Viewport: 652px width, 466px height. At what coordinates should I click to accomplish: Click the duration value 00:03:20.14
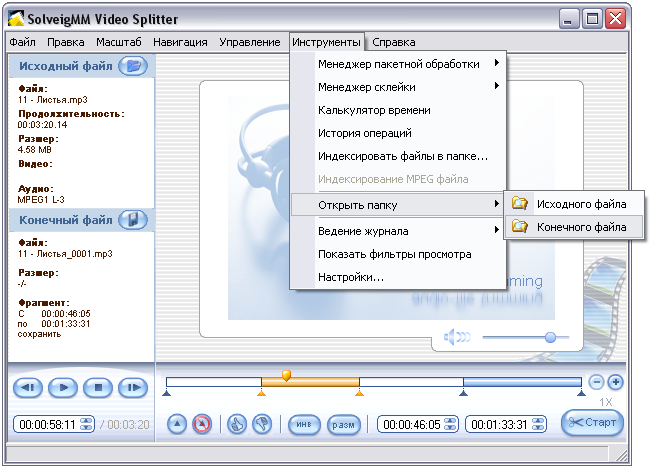pos(42,125)
